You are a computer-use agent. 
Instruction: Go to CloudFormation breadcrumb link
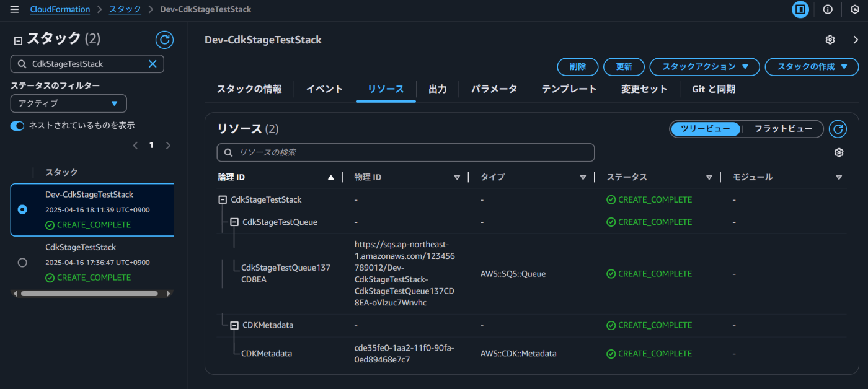60,9
